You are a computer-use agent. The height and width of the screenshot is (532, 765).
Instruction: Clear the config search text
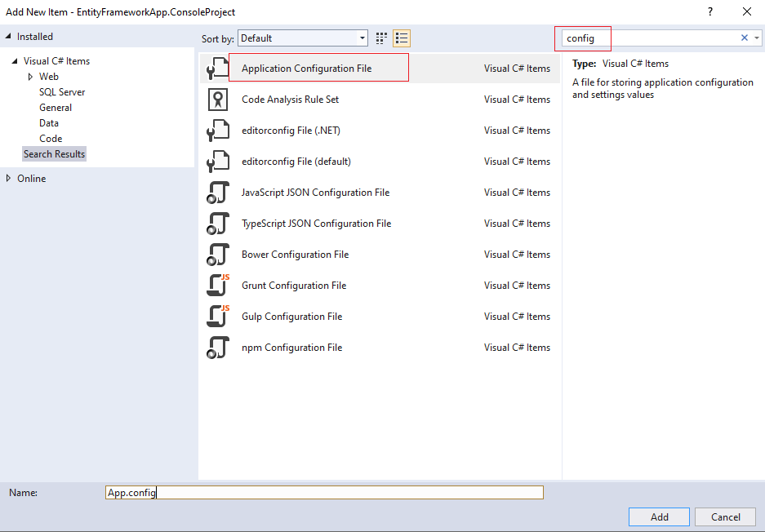(743, 38)
